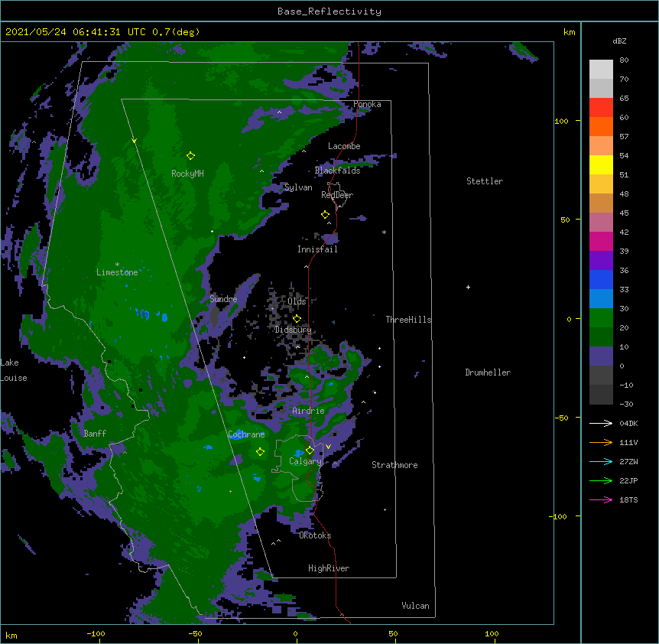The height and width of the screenshot is (644, 659).
Task: Click the orange 111V arrow in legend
Action: click(x=601, y=442)
